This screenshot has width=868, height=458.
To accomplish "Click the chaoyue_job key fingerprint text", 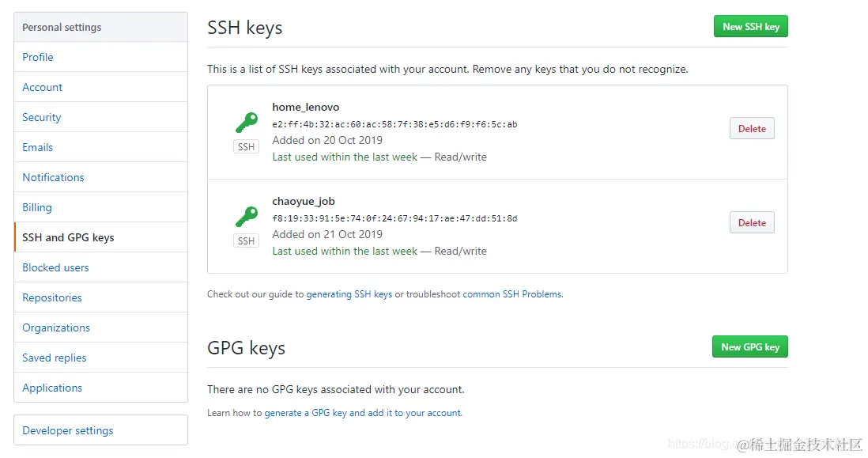I will click(x=394, y=218).
